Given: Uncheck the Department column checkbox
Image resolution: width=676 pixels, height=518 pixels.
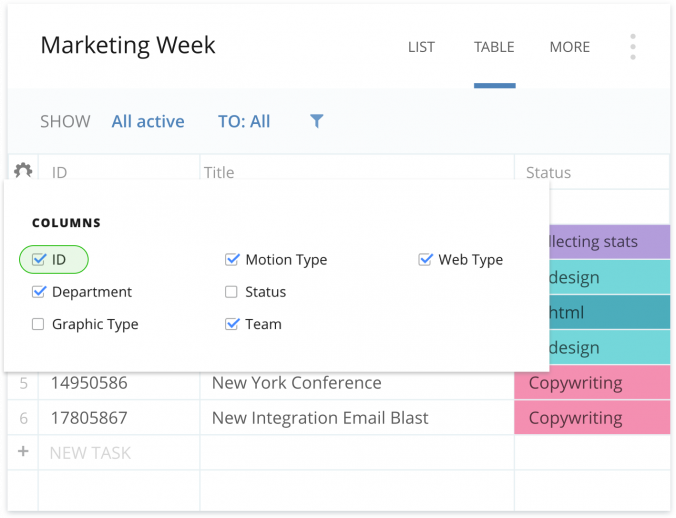Looking at the screenshot, I should pyautogui.click(x=39, y=292).
